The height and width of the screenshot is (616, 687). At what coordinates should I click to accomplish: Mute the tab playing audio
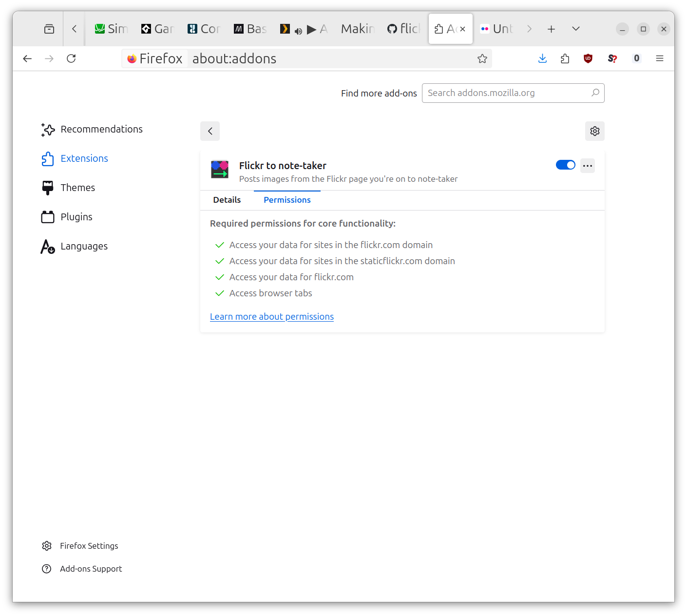[x=298, y=31]
